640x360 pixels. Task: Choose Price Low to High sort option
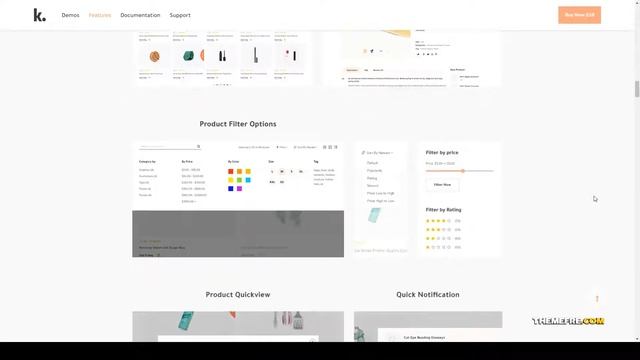(380, 193)
